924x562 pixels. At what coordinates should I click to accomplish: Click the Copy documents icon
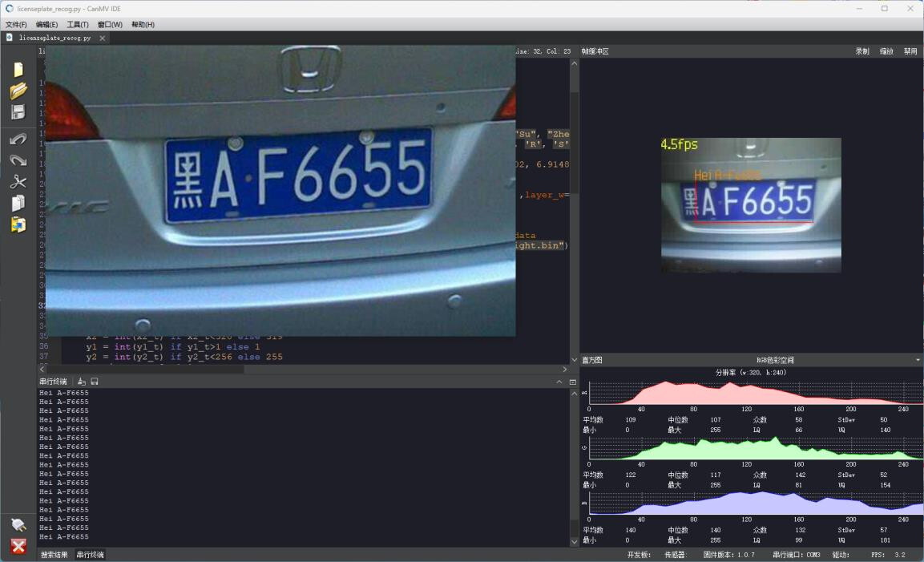(x=18, y=203)
